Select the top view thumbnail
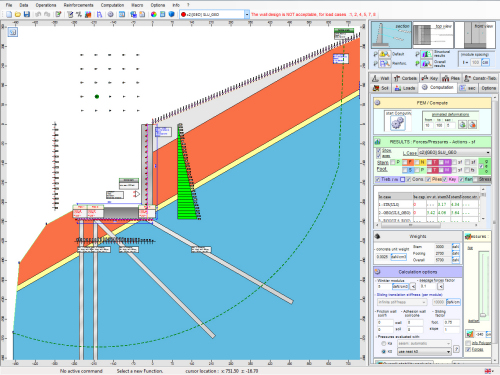The width and height of the screenshot is (500, 375). point(433,35)
